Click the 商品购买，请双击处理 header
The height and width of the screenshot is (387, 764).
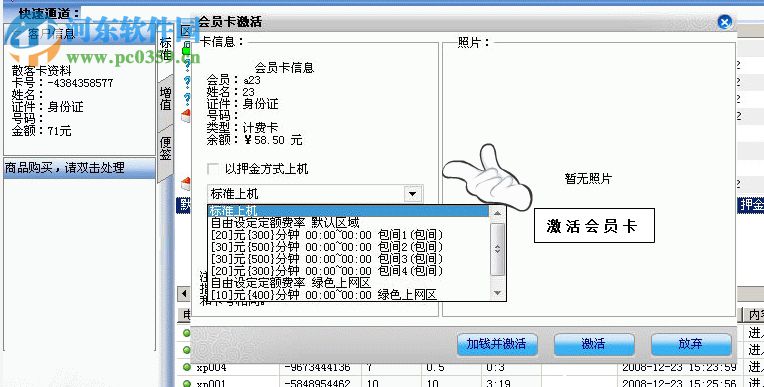[79, 168]
